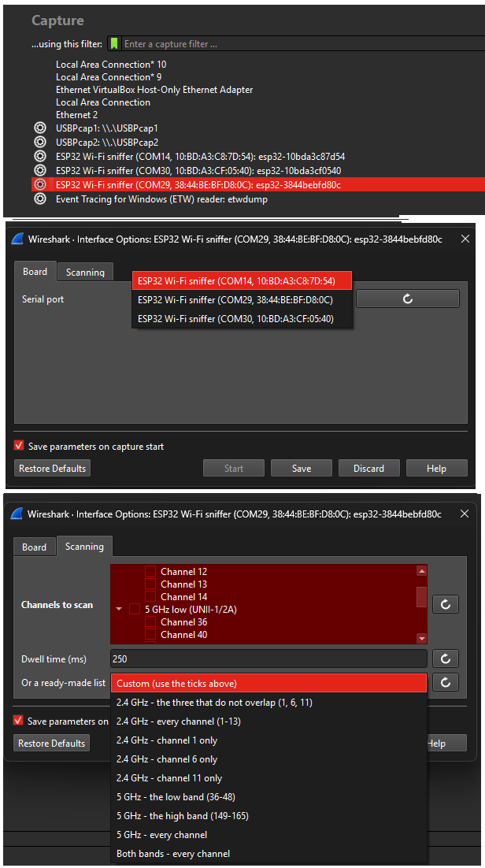
Task: Focus the capture filter input field
Action: 302,44
